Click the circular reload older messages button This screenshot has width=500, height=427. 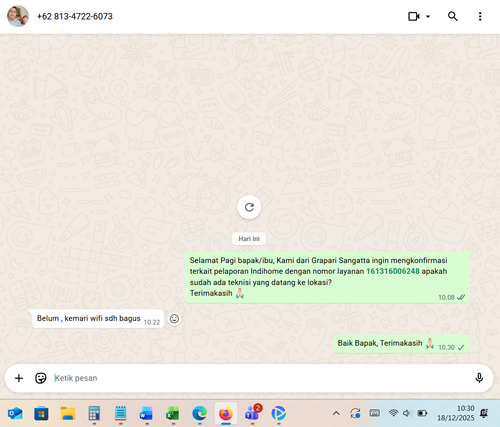[x=249, y=207]
